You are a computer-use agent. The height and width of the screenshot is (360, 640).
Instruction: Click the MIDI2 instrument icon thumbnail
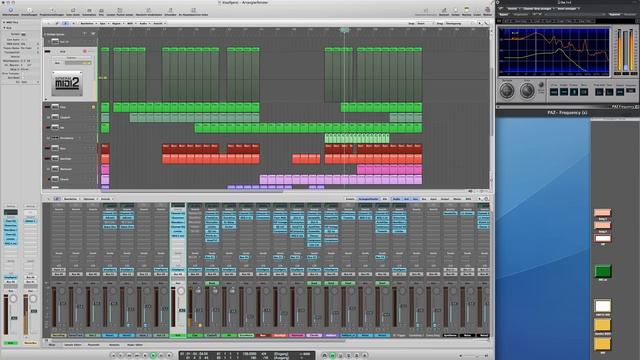67,83
